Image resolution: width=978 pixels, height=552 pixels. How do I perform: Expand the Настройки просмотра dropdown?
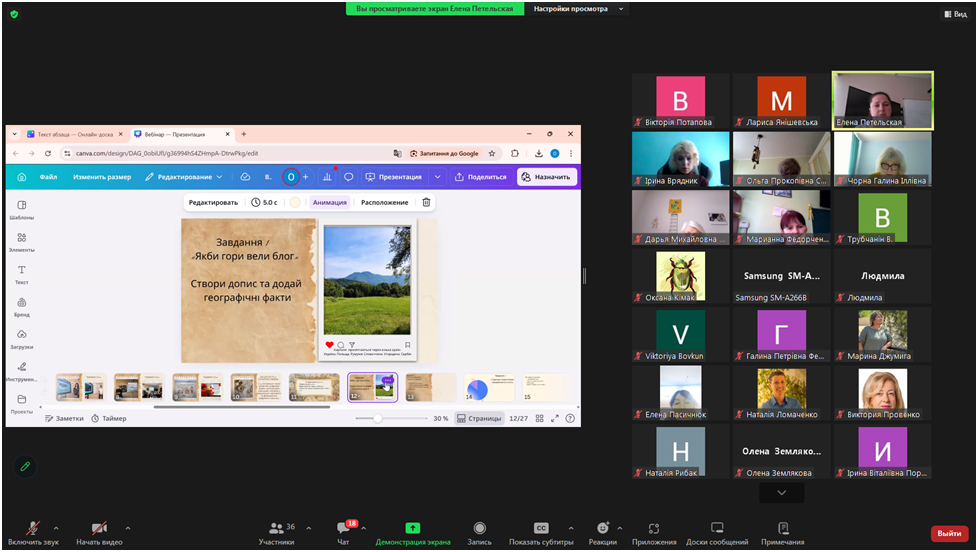click(x=577, y=9)
